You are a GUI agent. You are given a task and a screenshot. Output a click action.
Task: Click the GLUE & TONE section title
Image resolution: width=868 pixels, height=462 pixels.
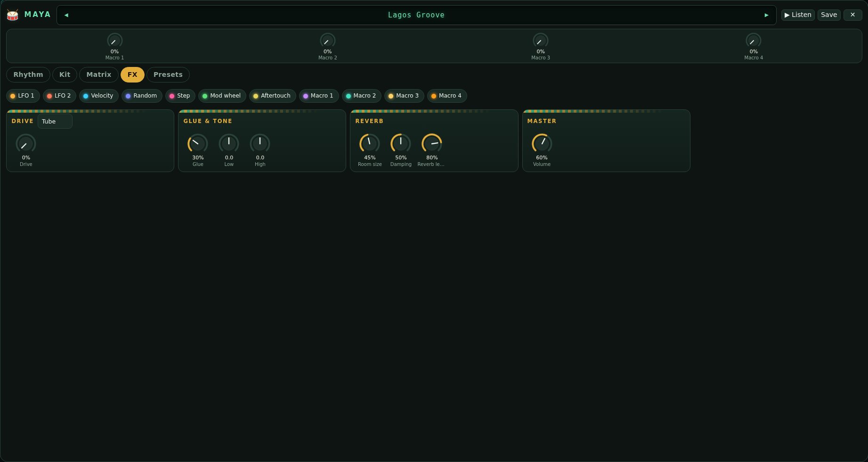pyautogui.click(x=208, y=121)
